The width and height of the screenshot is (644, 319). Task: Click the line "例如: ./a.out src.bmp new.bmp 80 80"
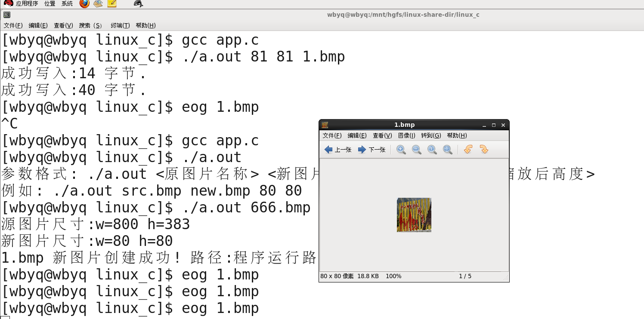pyautogui.click(x=152, y=191)
